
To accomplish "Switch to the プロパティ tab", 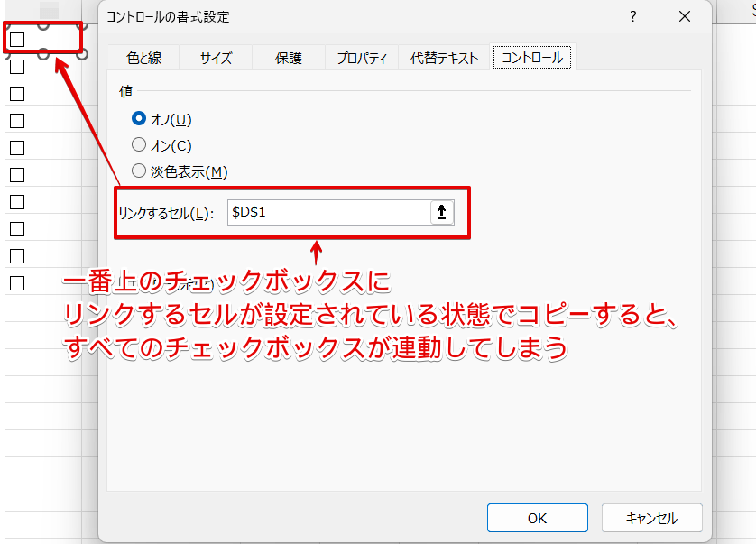I will click(x=362, y=58).
